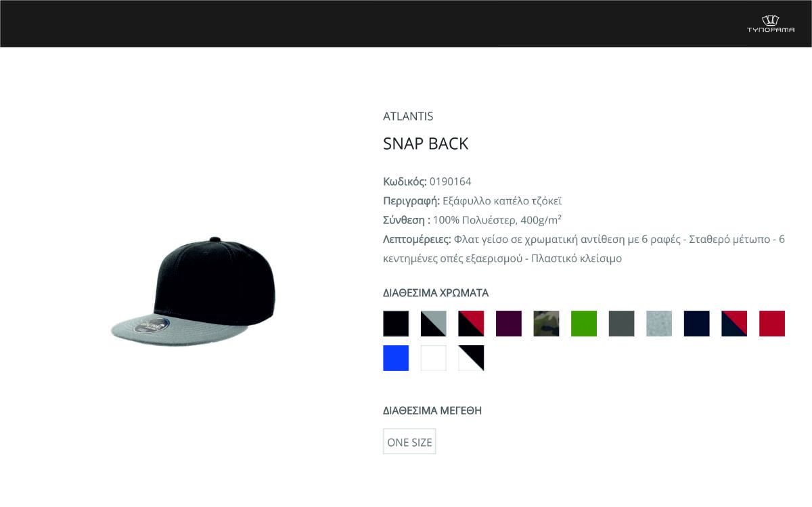
Task: Select the white and black split swatch
Action: tap(471, 358)
